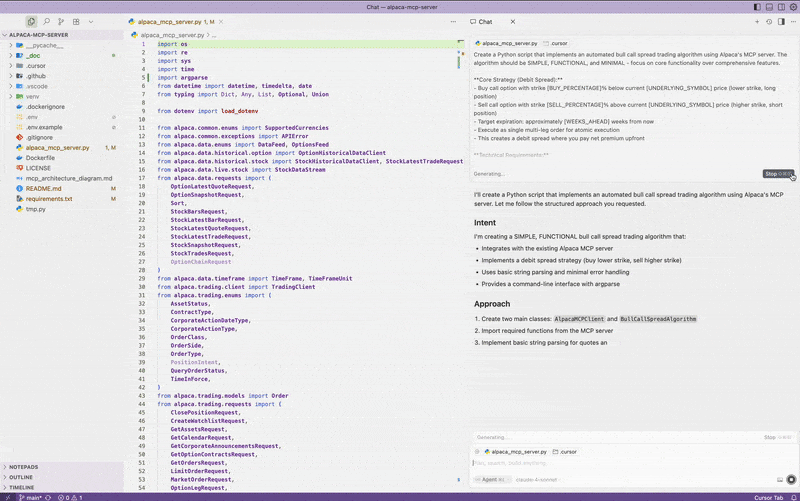The image size is (800, 501).
Task: Click the breadcrumb ellipsis after alpaca_mcp_server.py
Action: [x=214, y=35]
